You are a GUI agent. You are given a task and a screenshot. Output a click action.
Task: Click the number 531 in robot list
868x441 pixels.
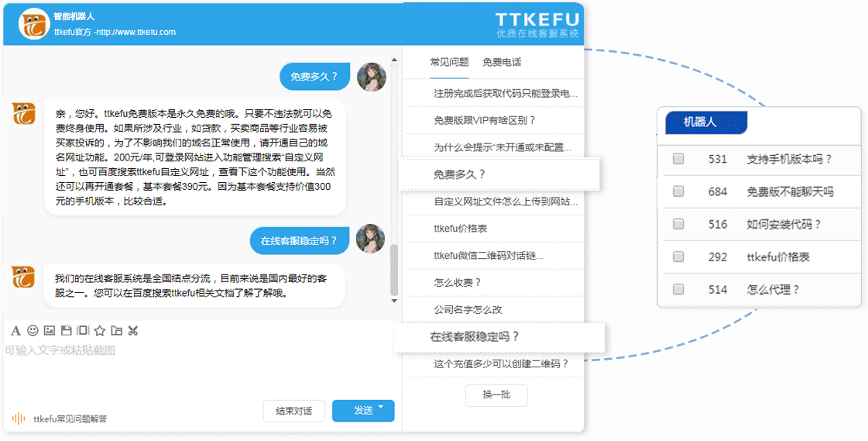tap(718, 159)
